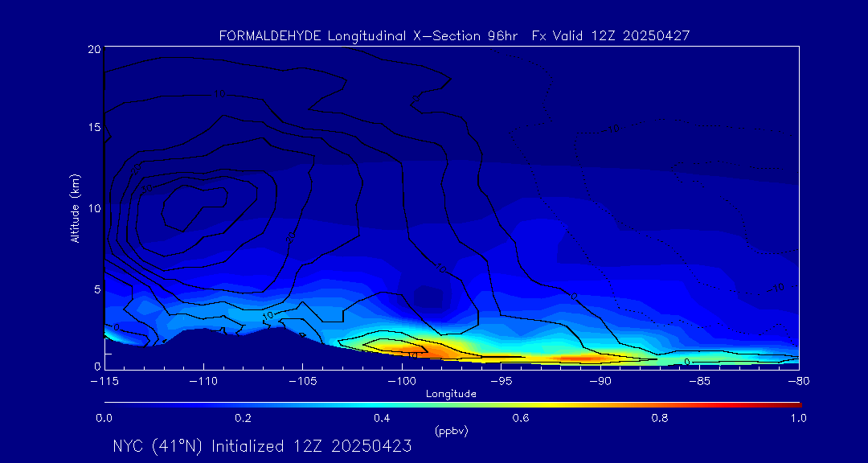This screenshot has height=463, width=868.
Task: Select longitude tick label -115
Action: coord(104,381)
